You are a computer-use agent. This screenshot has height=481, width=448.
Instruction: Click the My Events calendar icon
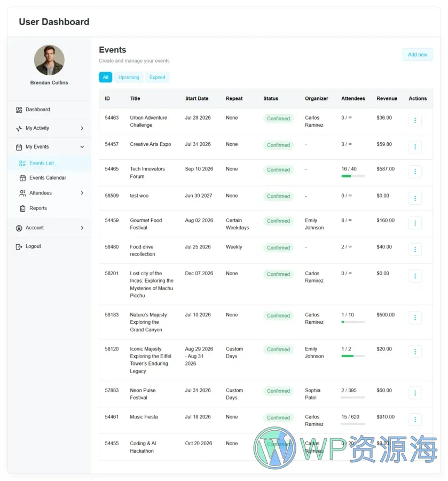(19, 147)
